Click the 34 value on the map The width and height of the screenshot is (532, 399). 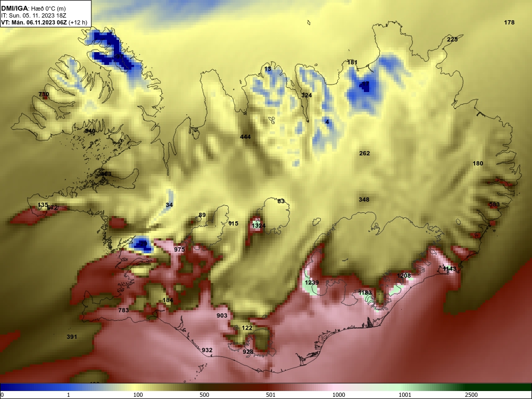click(169, 205)
